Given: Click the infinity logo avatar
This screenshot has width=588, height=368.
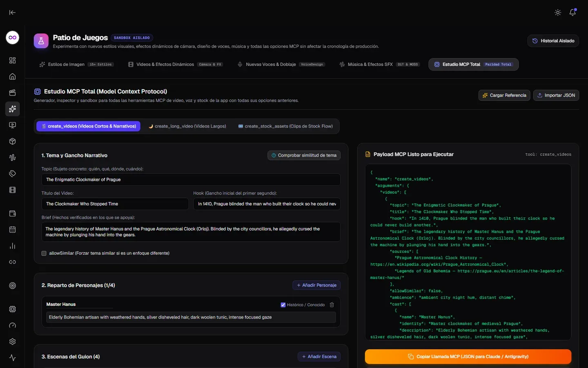Looking at the screenshot, I should tap(13, 38).
